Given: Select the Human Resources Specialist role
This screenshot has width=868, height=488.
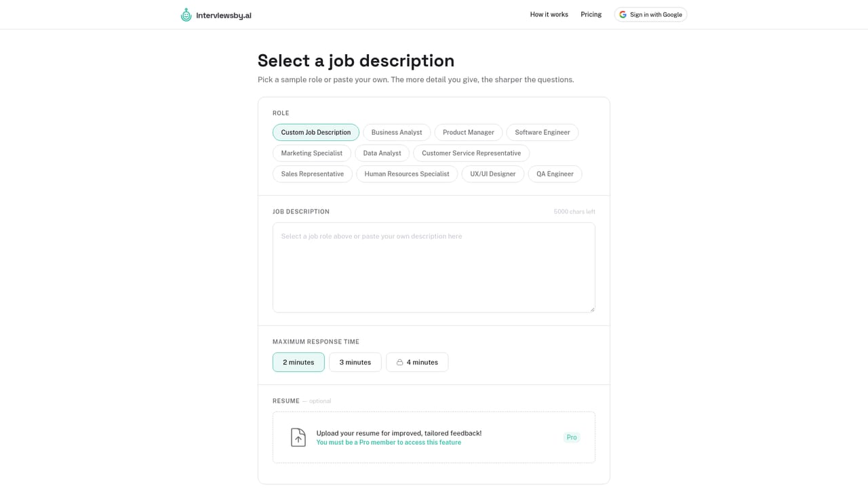Looking at the screenshot, I should pyautogui.click(x=407, y=174).
